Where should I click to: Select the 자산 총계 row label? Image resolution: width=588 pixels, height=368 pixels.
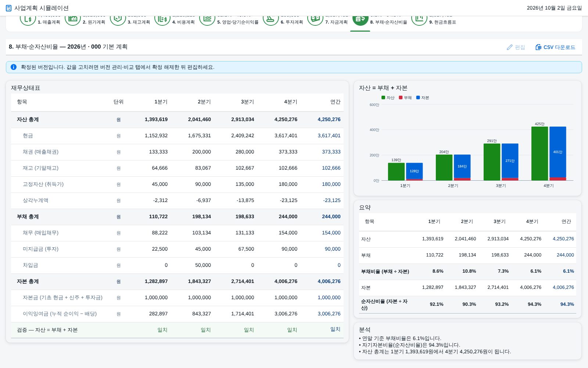(x=28, y=120)
